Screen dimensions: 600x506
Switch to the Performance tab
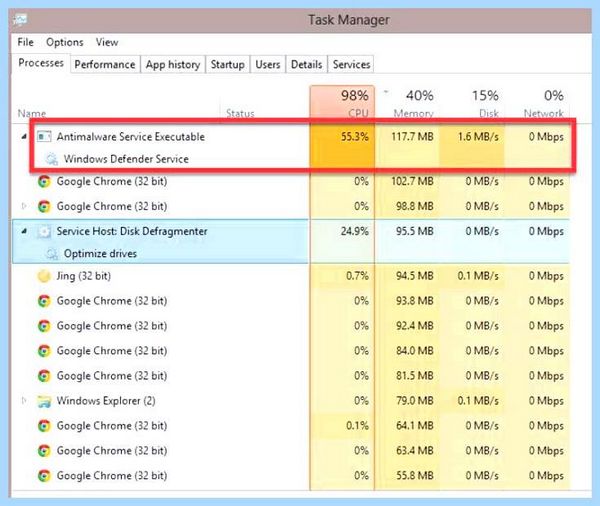pyautogui.click(x=105, y=64)
